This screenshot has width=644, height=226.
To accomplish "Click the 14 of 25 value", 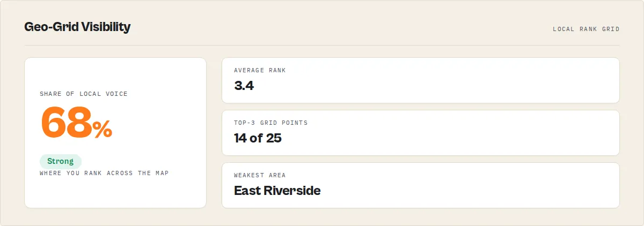I will coord(258,138).
